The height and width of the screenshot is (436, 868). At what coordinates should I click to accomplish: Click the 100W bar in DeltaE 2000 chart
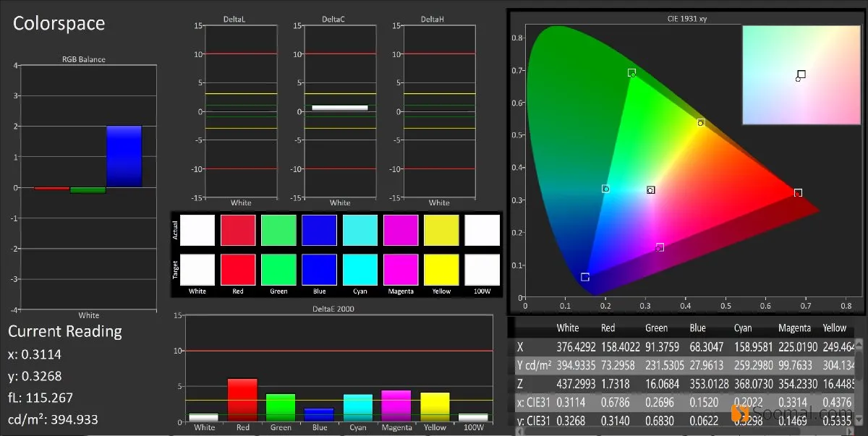[473, 417]
